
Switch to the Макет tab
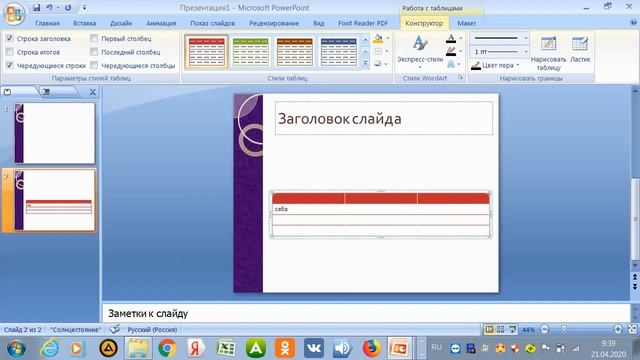pos(467,23)
